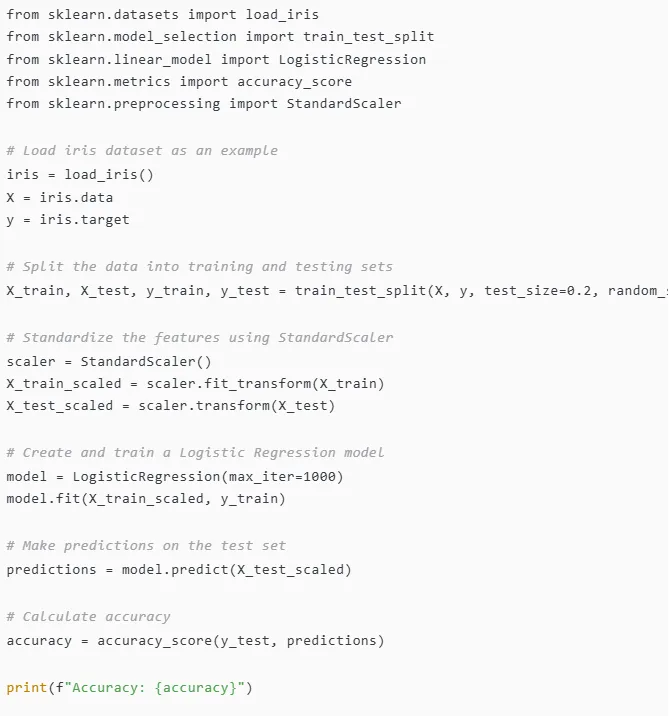Screen dimensions: 672x716
Task: Click the scaler = StandardScaler() line
Action: [x=109, y=362]
